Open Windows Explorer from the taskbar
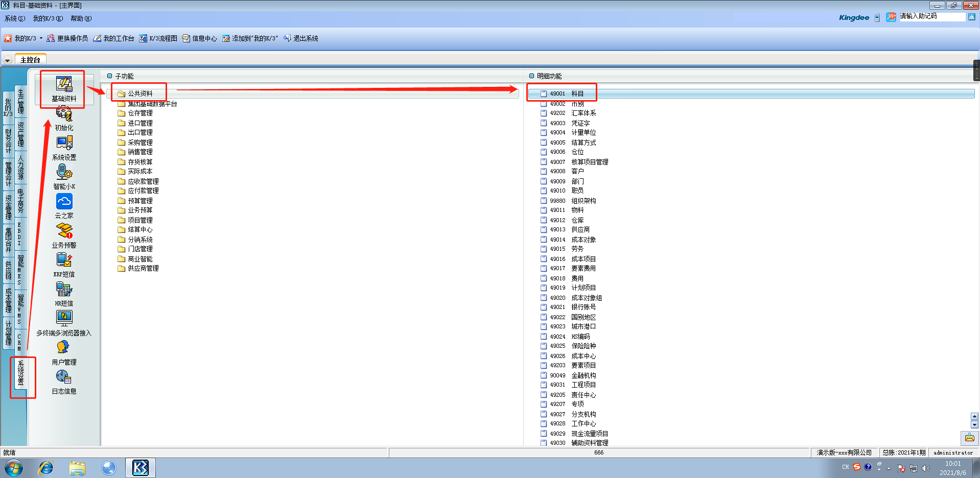The image size is (980, 478). point(77,468)
